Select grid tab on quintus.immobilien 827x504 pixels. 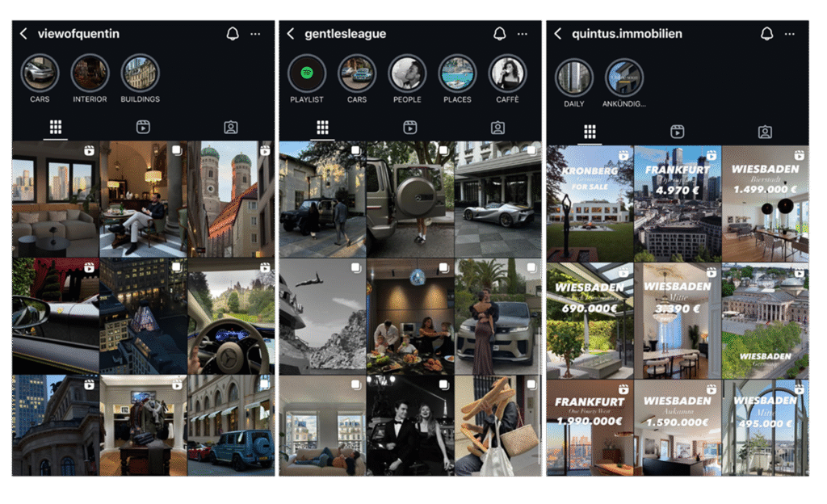(590, 132)
